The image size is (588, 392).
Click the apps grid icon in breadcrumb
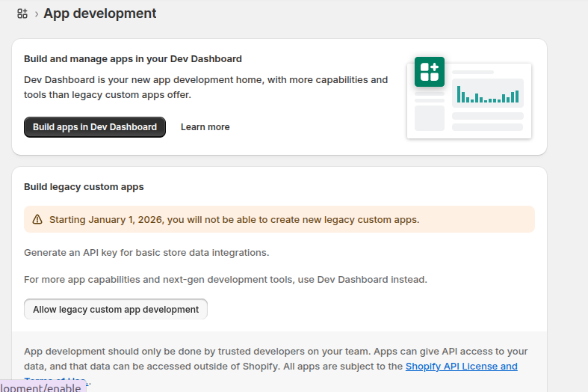pyautogui.click(x=22, y=13)
